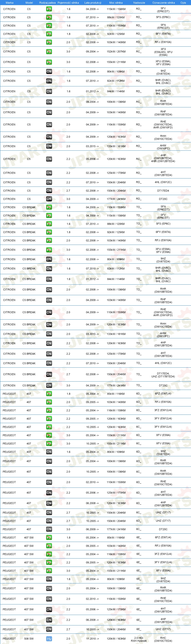The image size is (191, 644).
Task: Click diesel ON badge in C5 BREAK 4HL (DW12C) row
Action: (x=49, y=363)
